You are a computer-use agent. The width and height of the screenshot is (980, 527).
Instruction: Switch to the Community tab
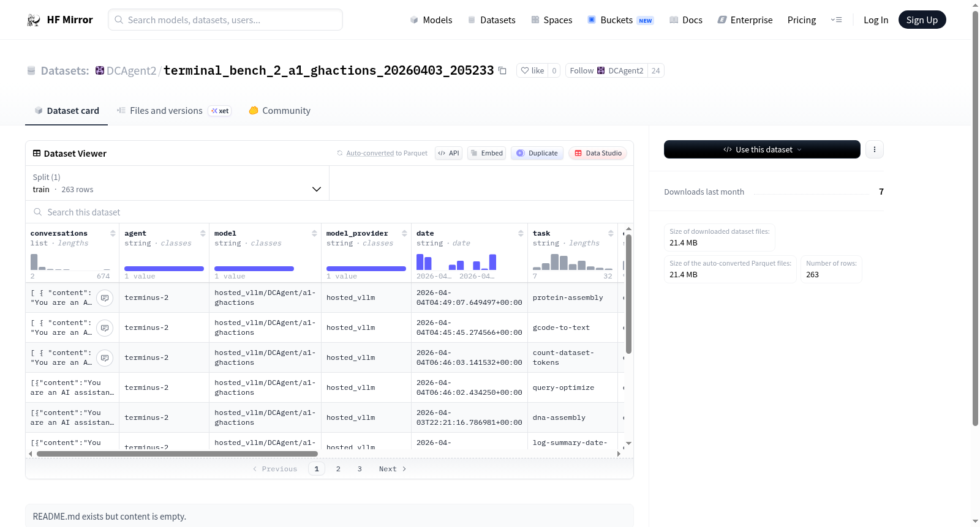(279, 111)
